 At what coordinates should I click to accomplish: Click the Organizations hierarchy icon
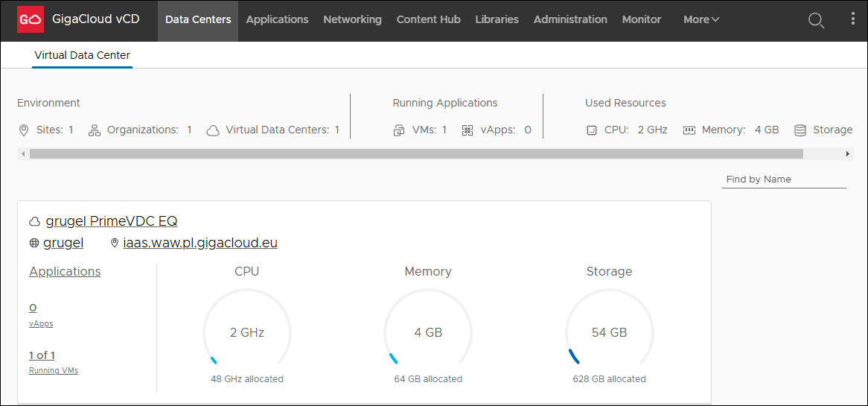tap(95, 130)
